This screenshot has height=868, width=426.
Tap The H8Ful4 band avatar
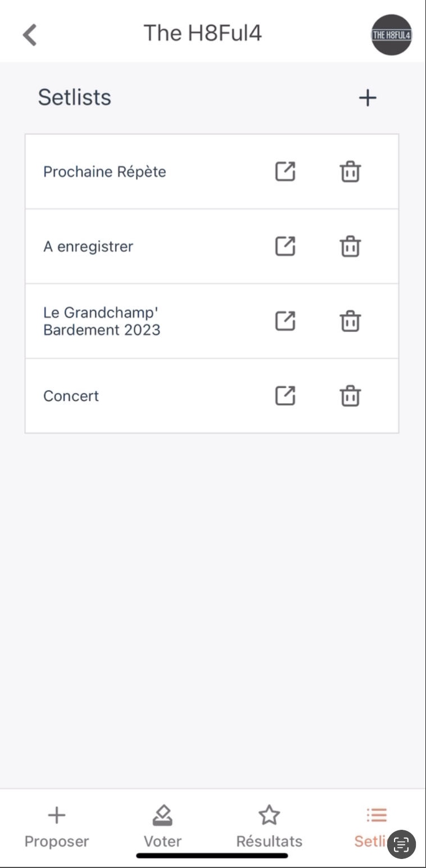click(392, 35)
